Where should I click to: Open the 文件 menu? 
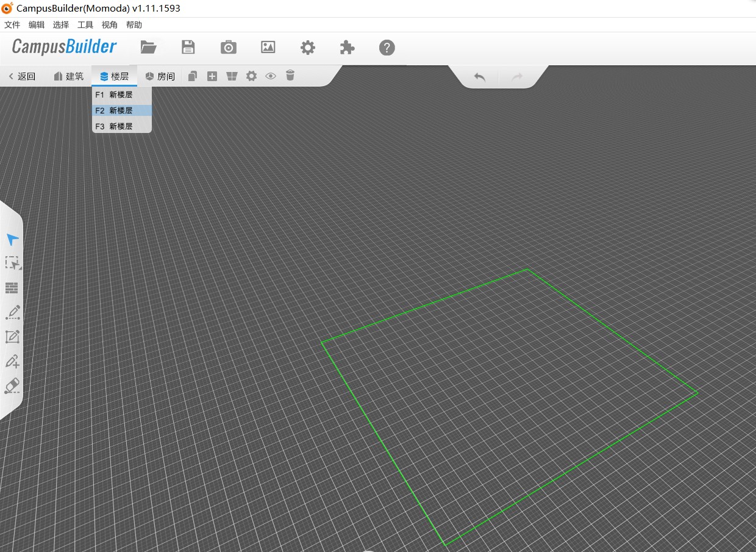click(x=12, y=25)
